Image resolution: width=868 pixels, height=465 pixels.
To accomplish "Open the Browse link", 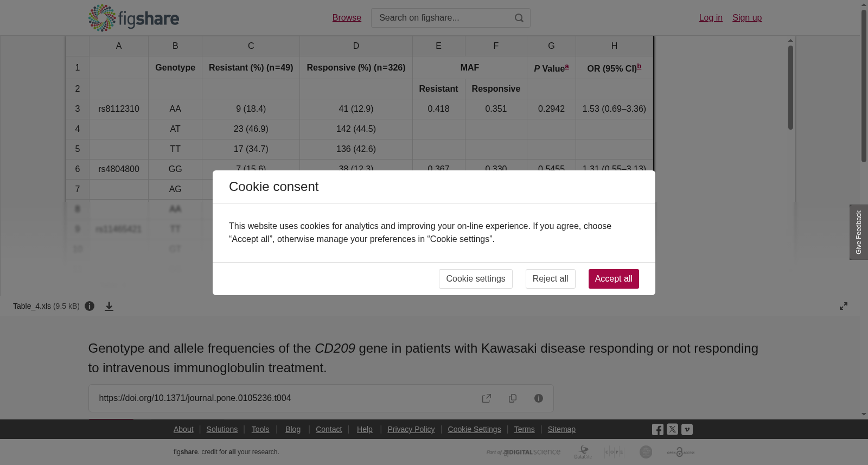I will tap(347, 18).
